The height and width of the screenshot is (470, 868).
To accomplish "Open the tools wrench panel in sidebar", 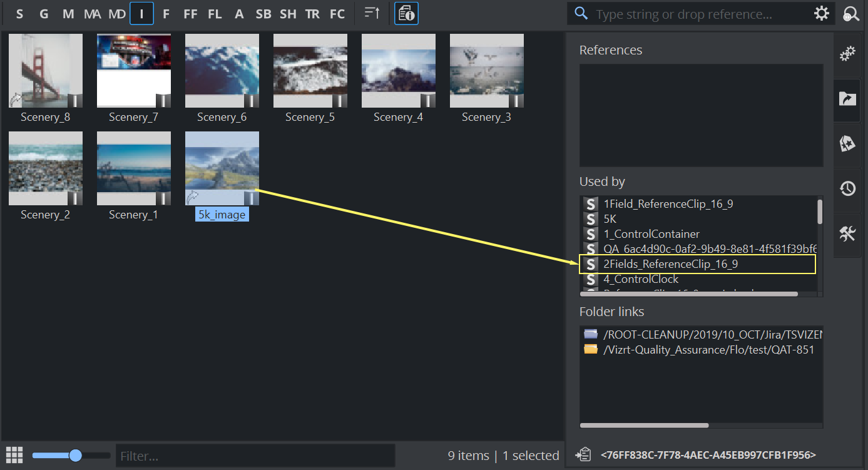I will coord(847,234).
